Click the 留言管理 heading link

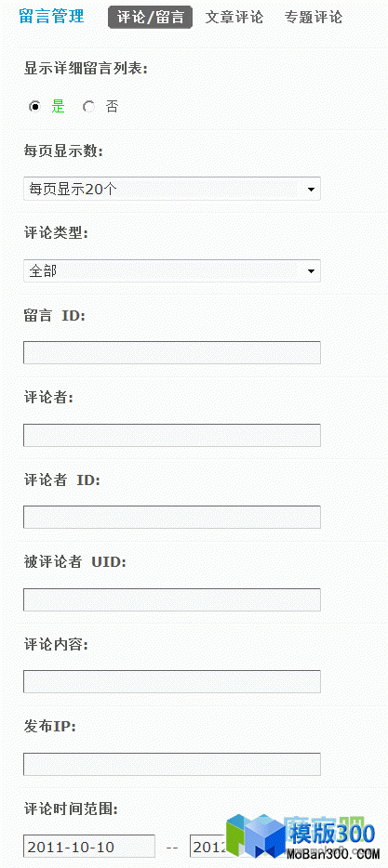pyautogui.click(x=51, y=17)
